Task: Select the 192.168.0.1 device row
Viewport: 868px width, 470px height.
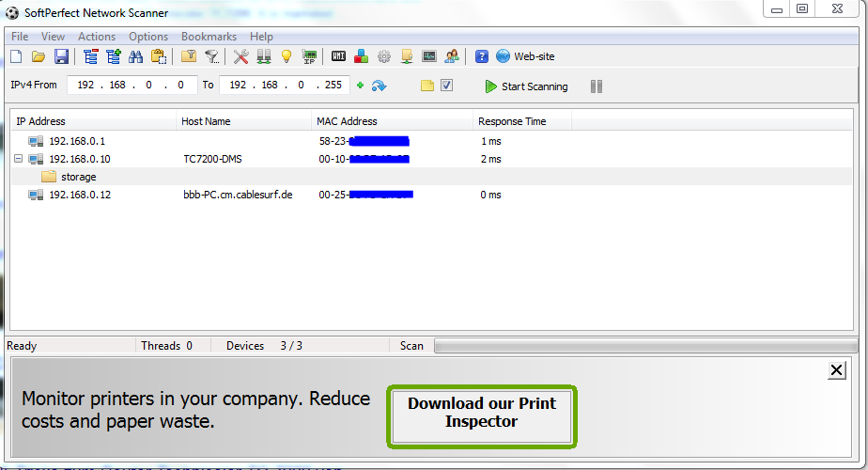Action: point(431,141)
